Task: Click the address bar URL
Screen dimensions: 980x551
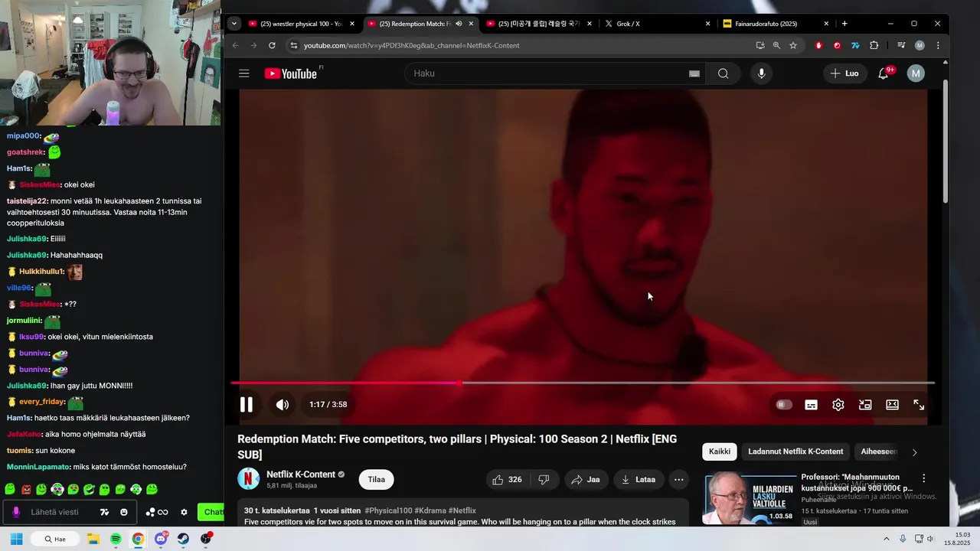Action: [411, 45]
